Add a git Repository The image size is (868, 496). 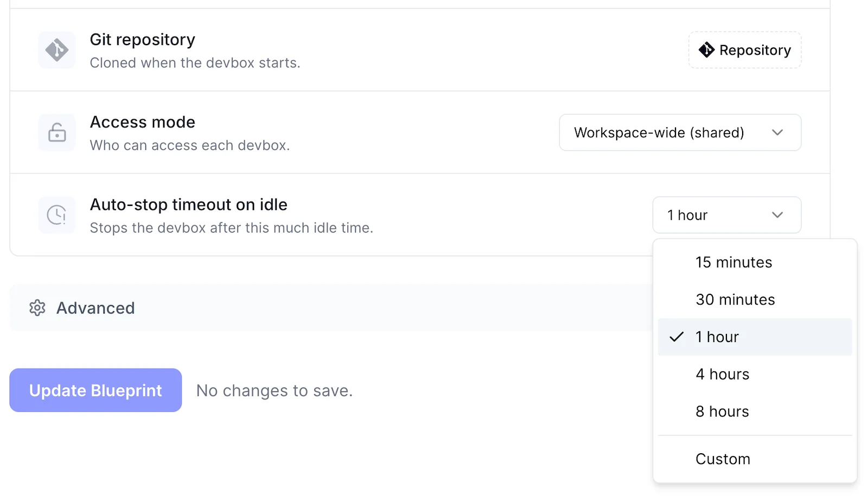[x=745, y=50]
